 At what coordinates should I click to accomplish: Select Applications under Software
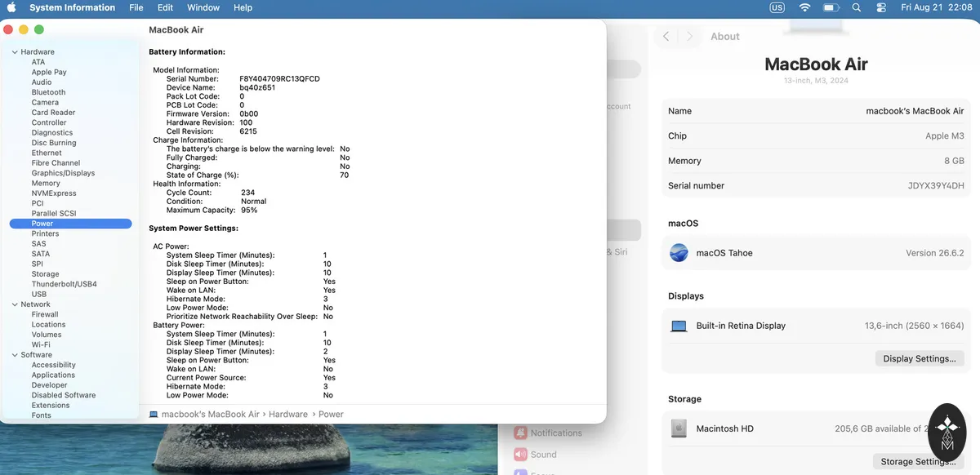53,375
